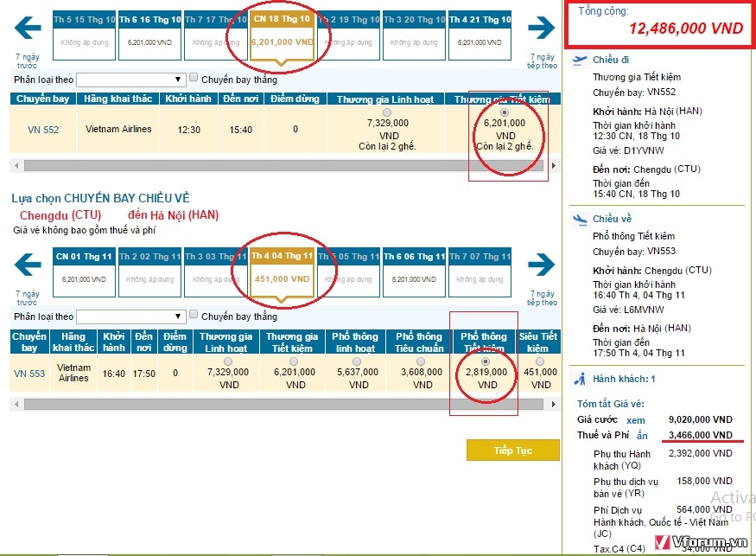
Task: Click the Tóm tắt Giá vé heading
Action: (x=611, y=404)
